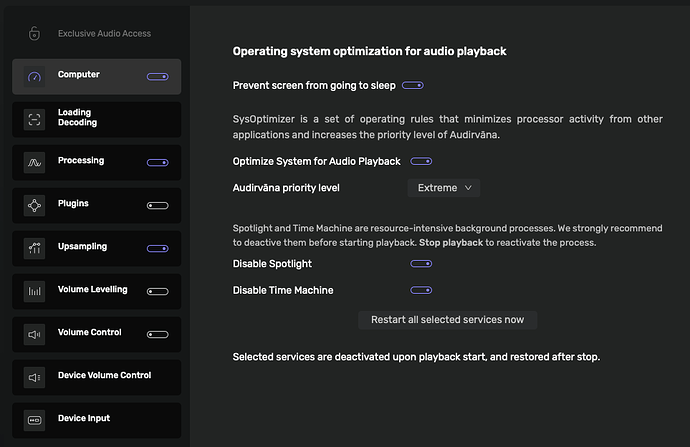
Task: Open the Loading Decoding section
Action: coord(97,120)
